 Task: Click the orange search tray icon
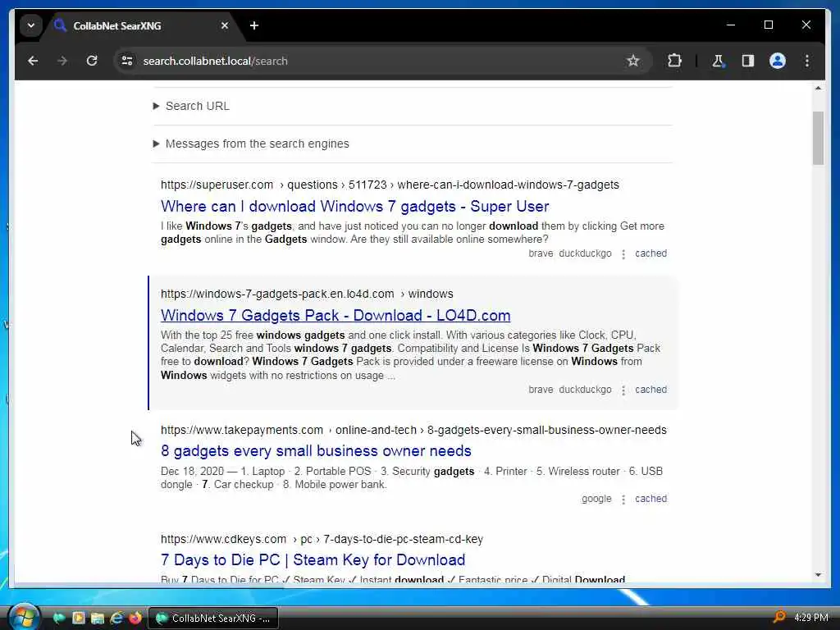pyautogui.click(x=779, y=618)
